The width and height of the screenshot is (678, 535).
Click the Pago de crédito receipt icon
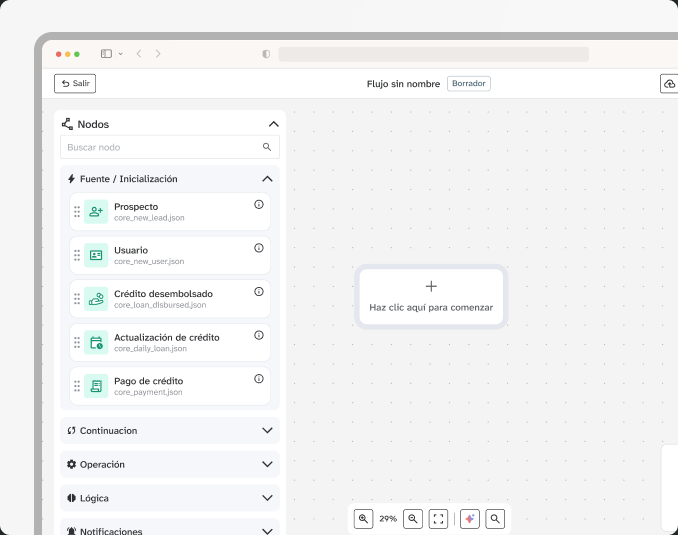tap(96, 386)
